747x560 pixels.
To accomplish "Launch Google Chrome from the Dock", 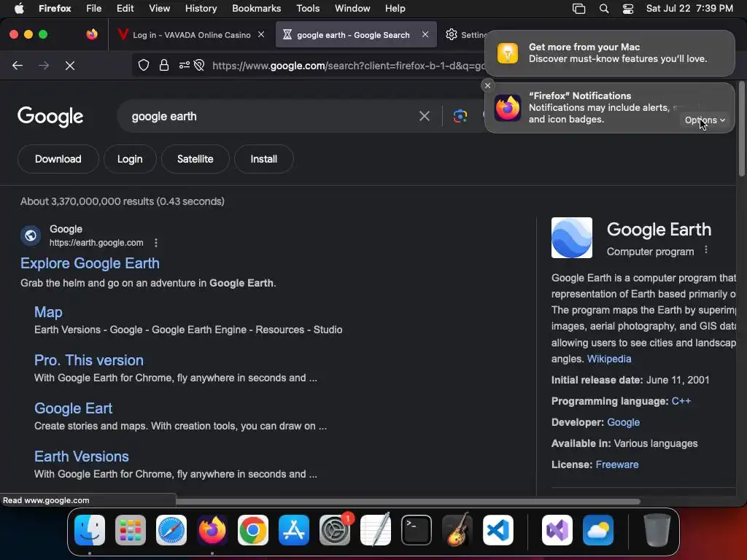I will (x=253, y=530).
